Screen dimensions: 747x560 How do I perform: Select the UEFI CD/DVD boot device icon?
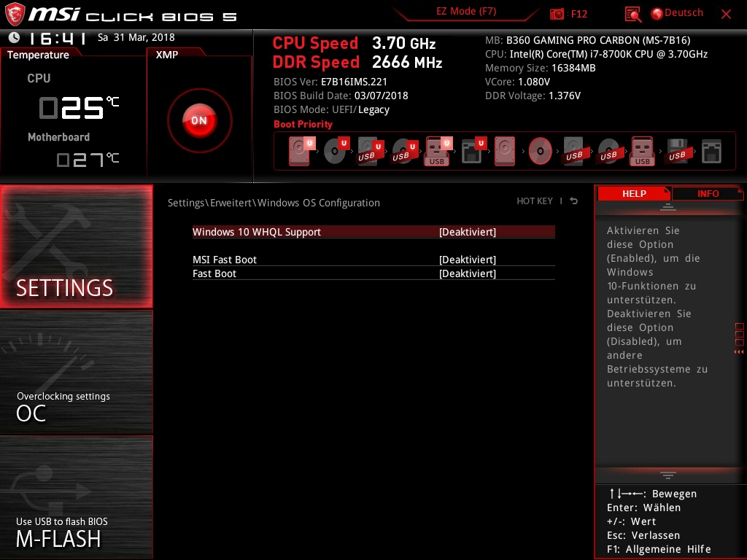click(336, 151)
